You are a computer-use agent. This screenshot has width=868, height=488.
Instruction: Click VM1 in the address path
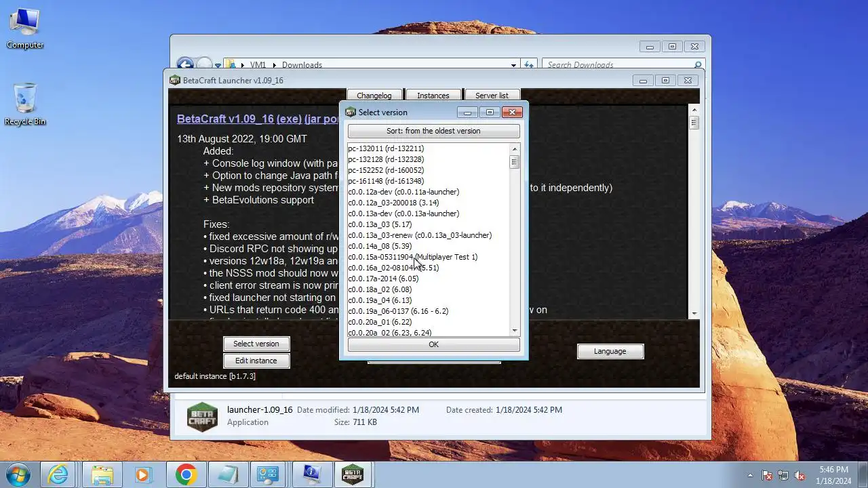coord(258,65)
